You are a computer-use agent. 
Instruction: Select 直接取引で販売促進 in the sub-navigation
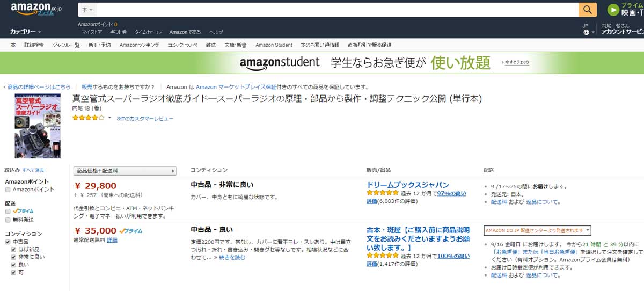pos(369,45)
